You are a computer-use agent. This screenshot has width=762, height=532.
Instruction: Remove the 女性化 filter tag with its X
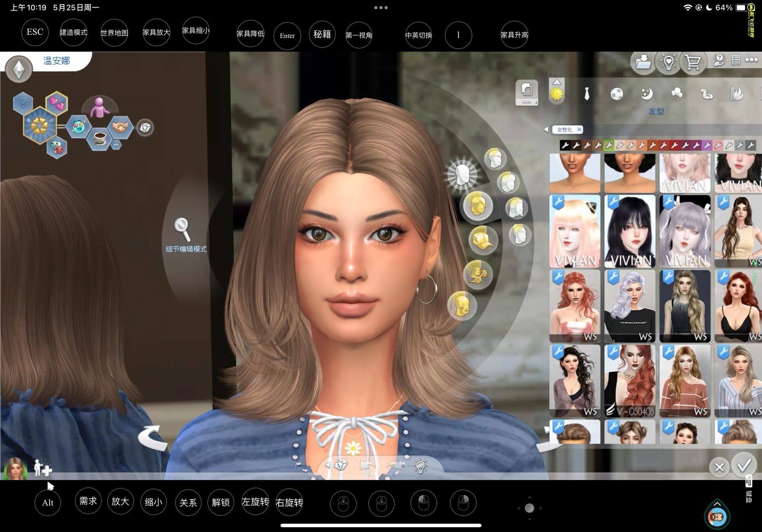point(579,129)
